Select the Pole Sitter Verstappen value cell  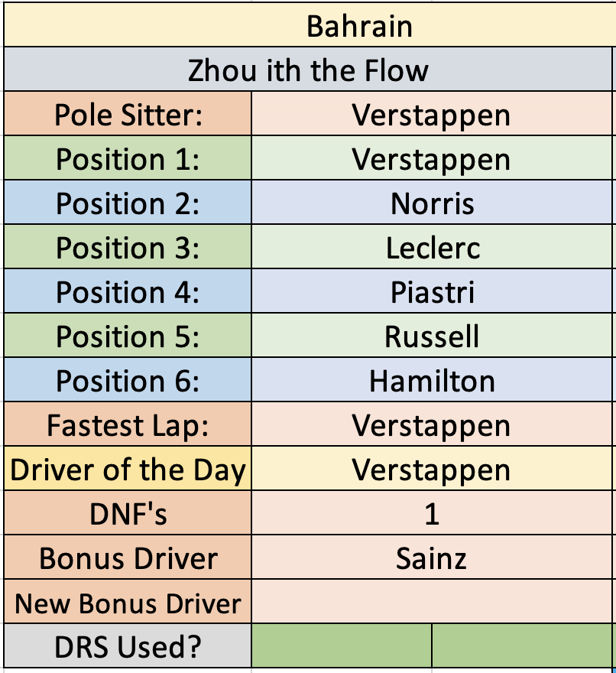pyautogui.click(x=432, y=114)
